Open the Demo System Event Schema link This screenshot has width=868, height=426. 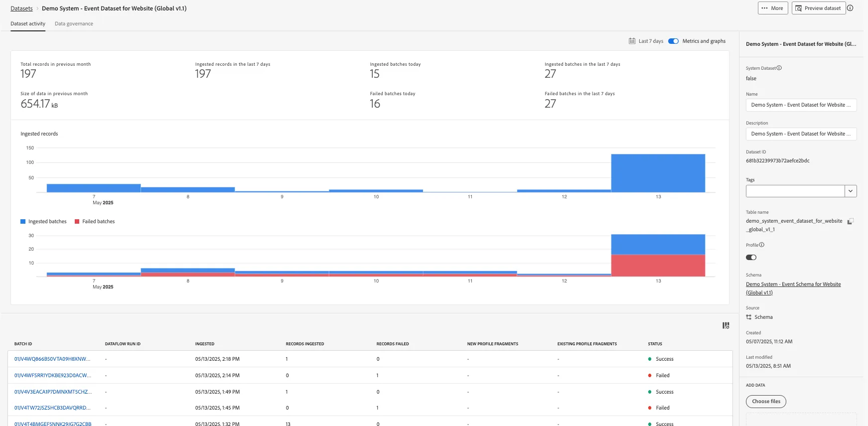(793, 288)
